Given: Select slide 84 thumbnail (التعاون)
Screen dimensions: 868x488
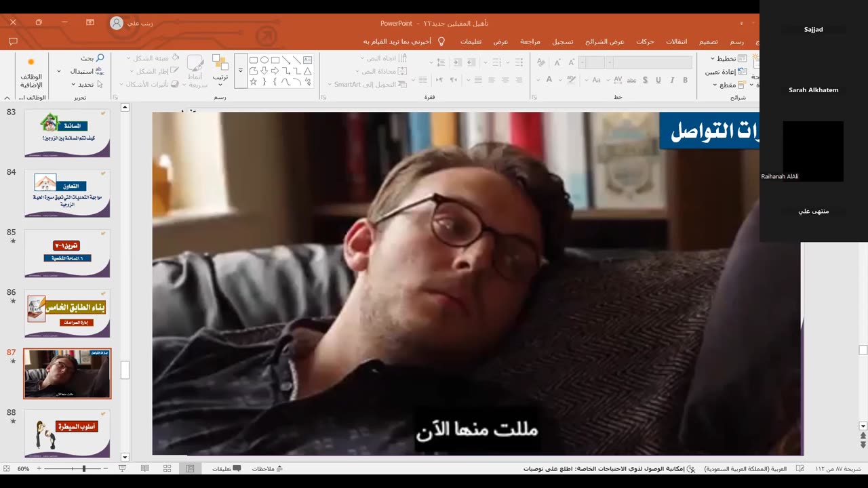Looking at the screenshot, I should [67, 193].
